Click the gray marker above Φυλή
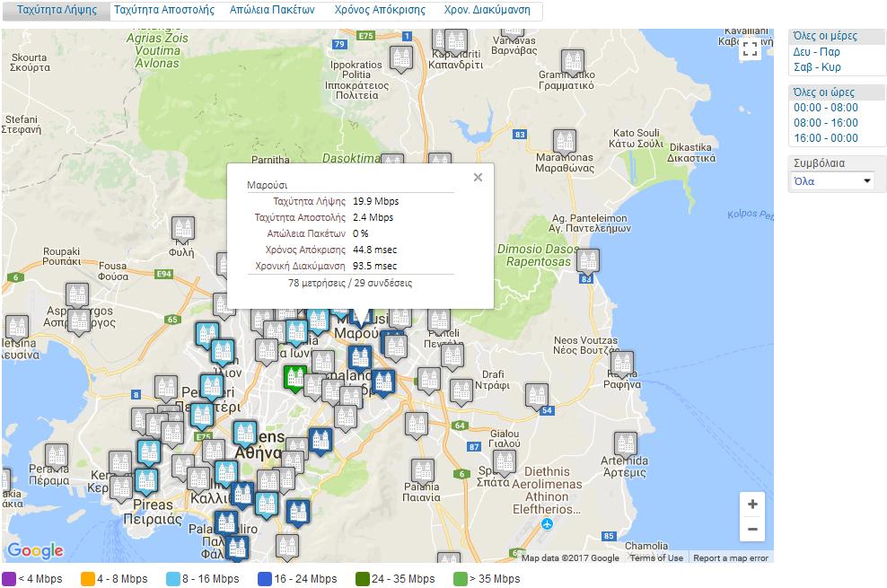 pos(183,229)
